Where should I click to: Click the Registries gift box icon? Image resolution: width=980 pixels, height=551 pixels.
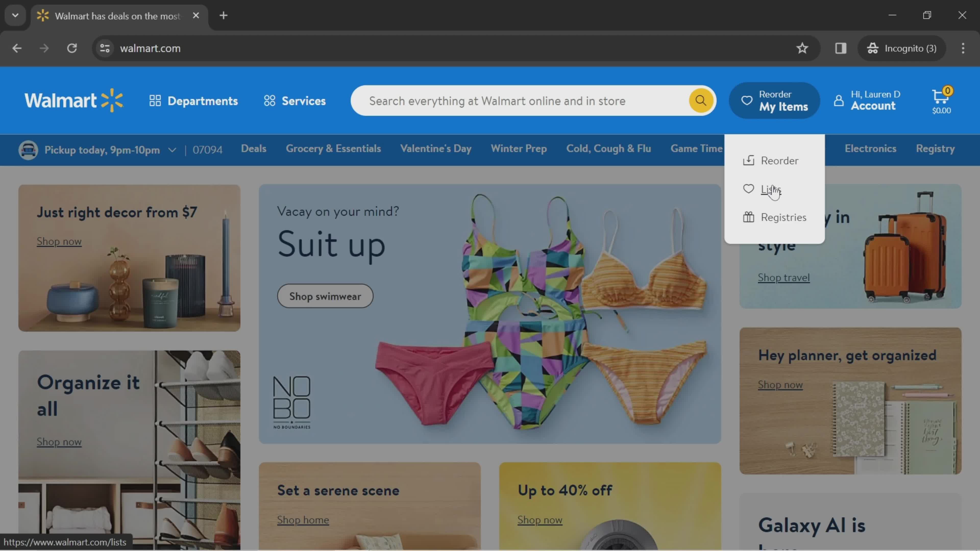tap(749, 217)
